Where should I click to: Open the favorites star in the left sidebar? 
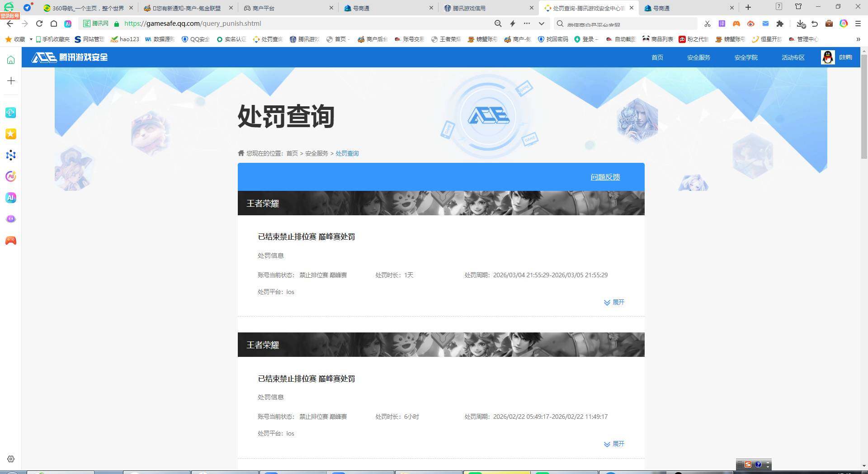point(10,134)
